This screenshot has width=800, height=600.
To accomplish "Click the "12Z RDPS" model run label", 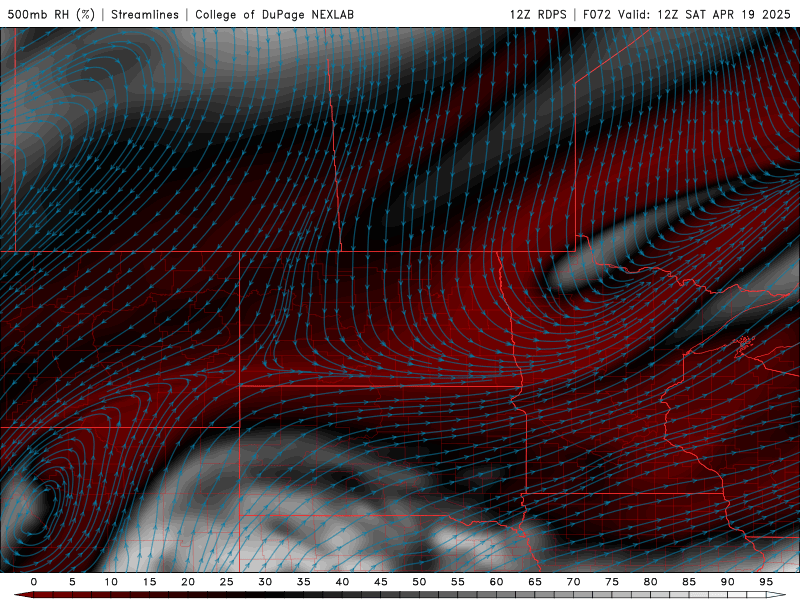I will 538,14.
